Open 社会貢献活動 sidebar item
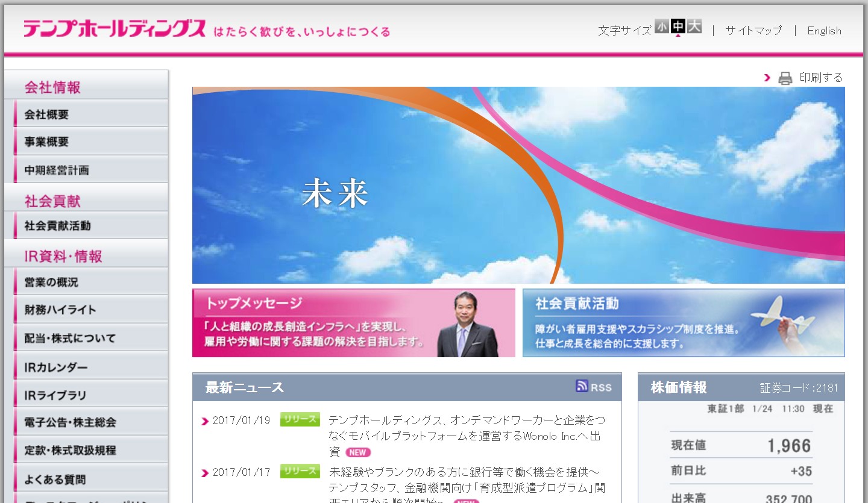868x503 pixels. coord(90,225)
